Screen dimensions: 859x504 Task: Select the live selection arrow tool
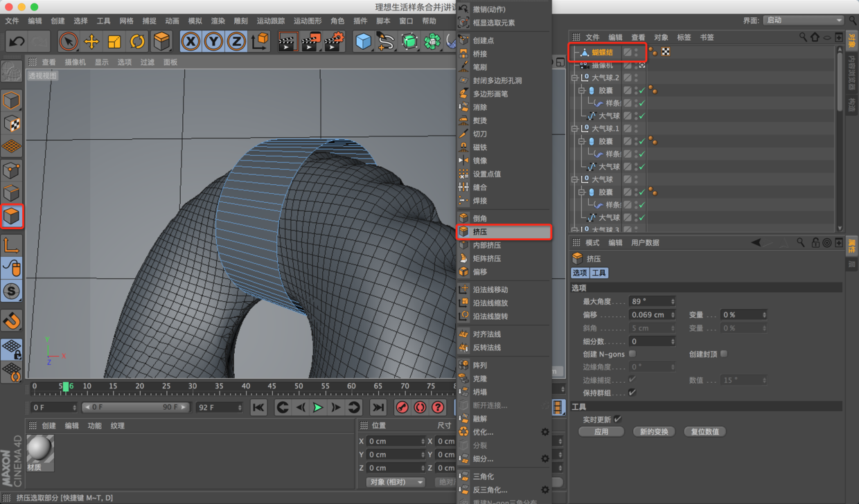68,42
